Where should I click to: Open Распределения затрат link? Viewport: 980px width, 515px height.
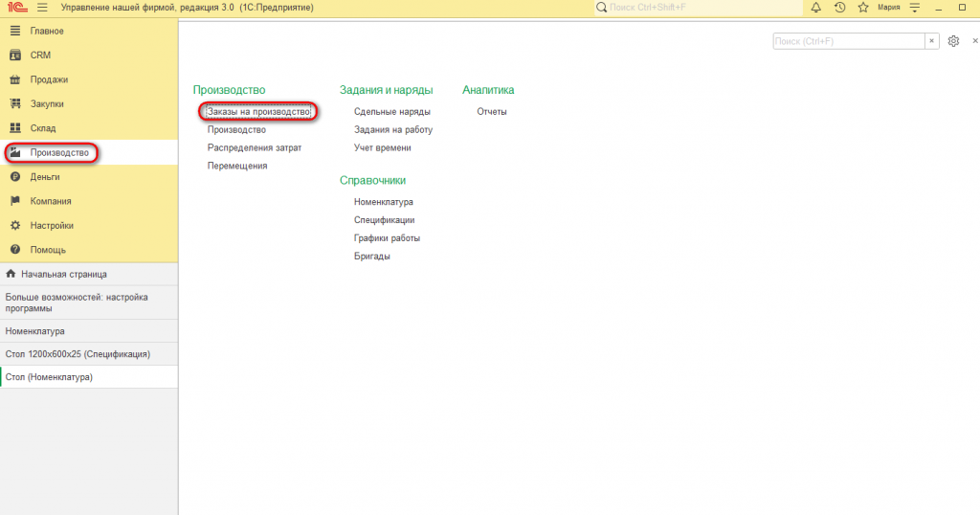coord(255,148)
